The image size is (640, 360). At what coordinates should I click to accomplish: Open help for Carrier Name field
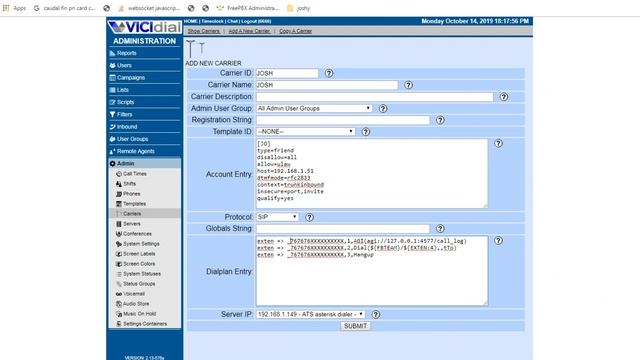pos(409,85)
